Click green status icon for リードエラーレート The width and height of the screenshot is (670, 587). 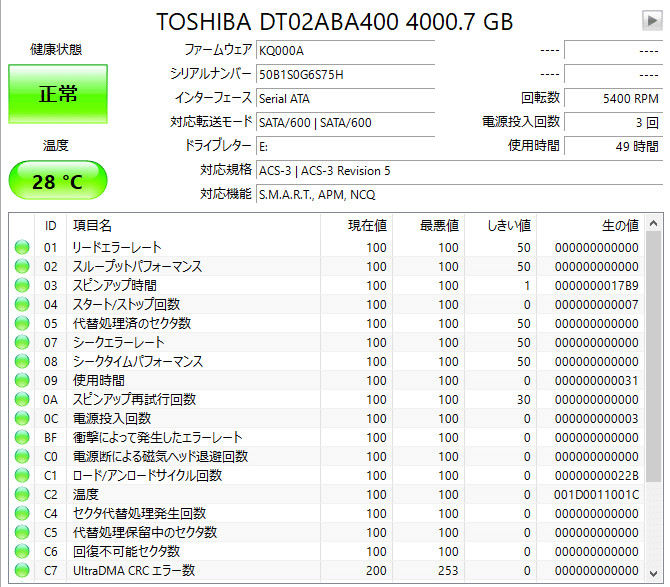22,247
